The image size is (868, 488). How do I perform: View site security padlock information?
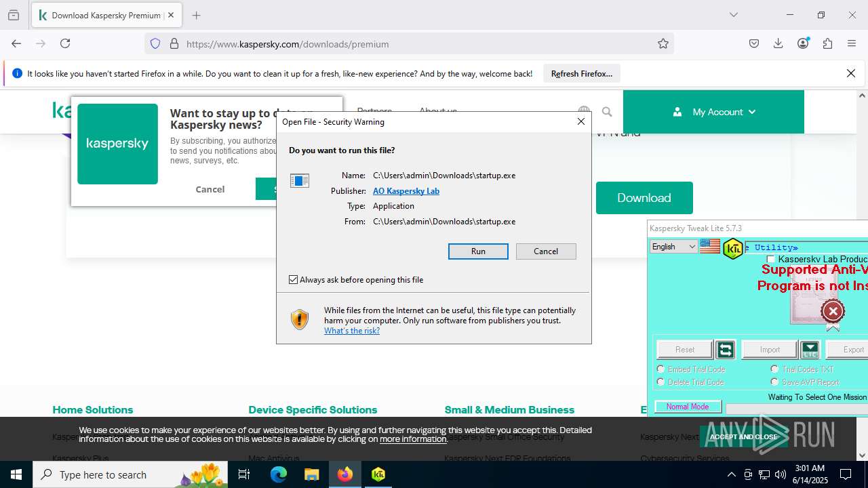pos(174,43)
